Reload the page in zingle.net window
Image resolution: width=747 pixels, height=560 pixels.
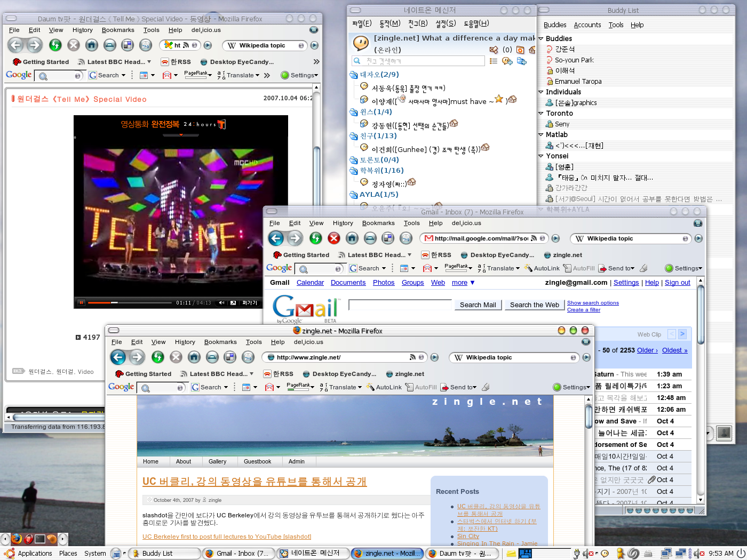(x=158, y=357)
